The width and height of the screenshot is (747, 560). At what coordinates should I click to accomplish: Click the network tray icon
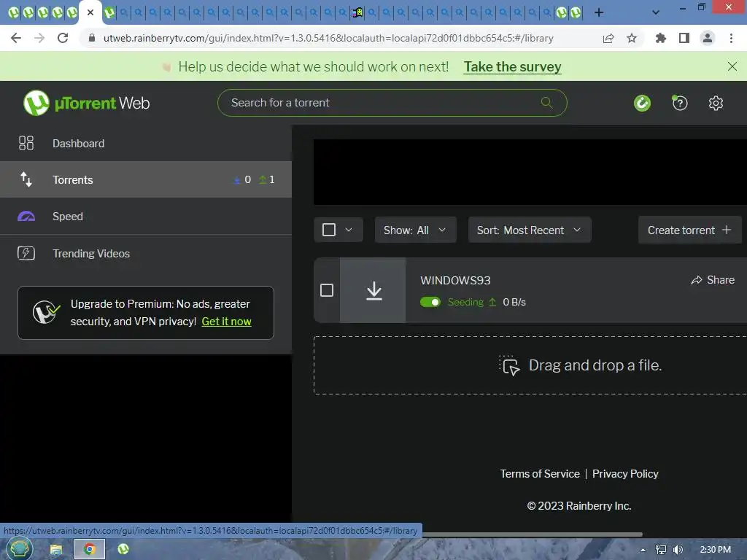(x=660, y=550)
